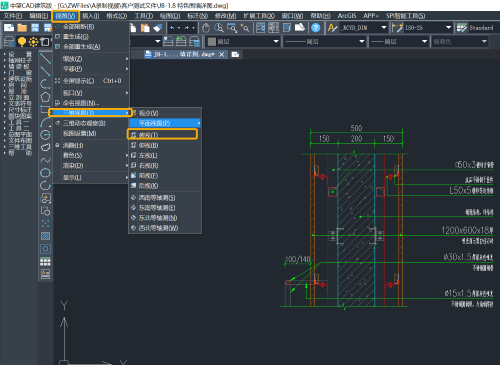The width and height of the screenshot is (500, 365).
Task: Select 俯视(T) top view option
Action: [163, 135]
